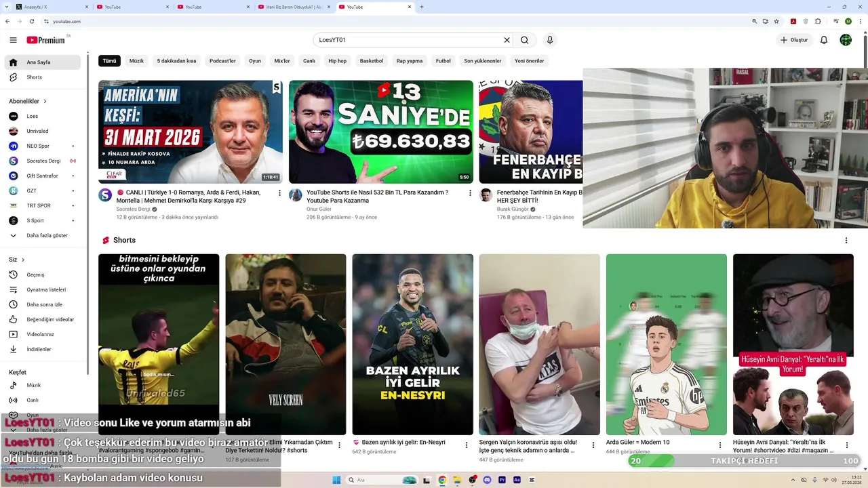This screenshot has width=868, height=488.
Task: Expand the Abonelikler section chevron
Action: 45,101
